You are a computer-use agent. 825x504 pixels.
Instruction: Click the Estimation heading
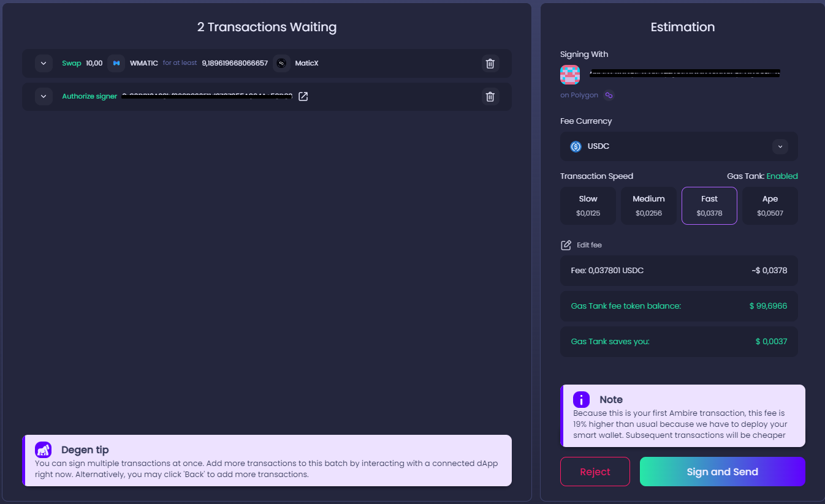pos(683,27)
